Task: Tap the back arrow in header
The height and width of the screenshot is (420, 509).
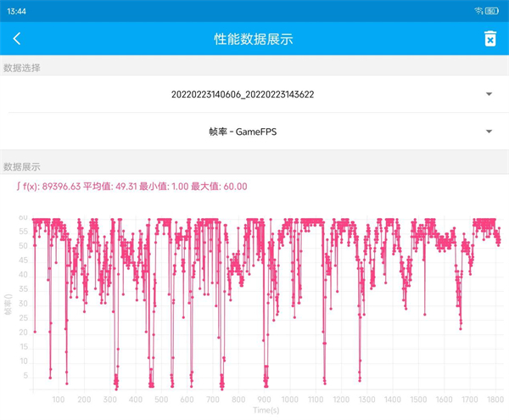Action: click(x=17, y=39)
